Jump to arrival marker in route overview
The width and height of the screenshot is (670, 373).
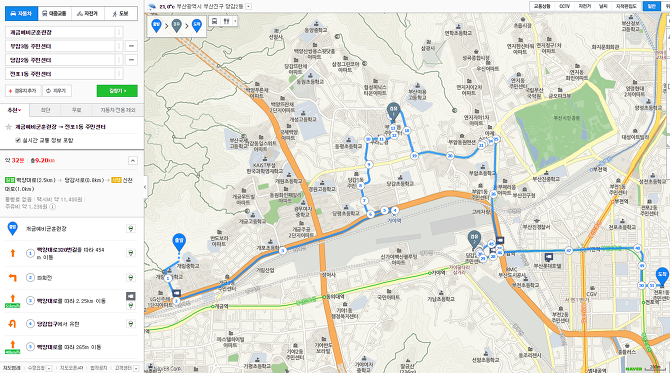click(197, 26)
